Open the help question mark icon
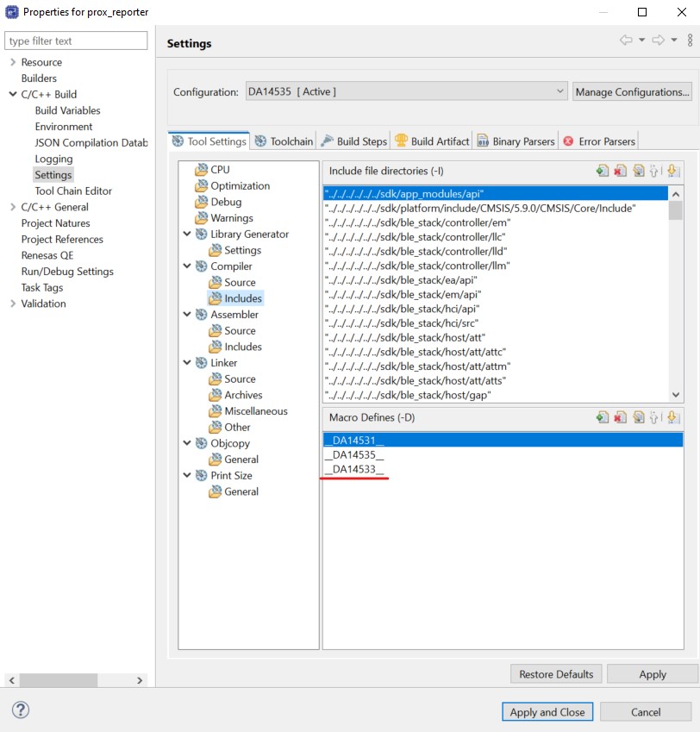 (21, 710)
